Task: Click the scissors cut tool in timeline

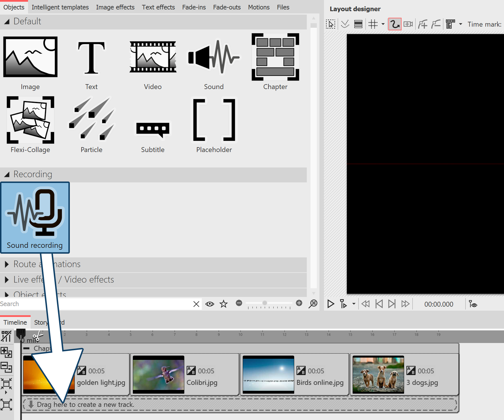Action: [x=37, y=336]
